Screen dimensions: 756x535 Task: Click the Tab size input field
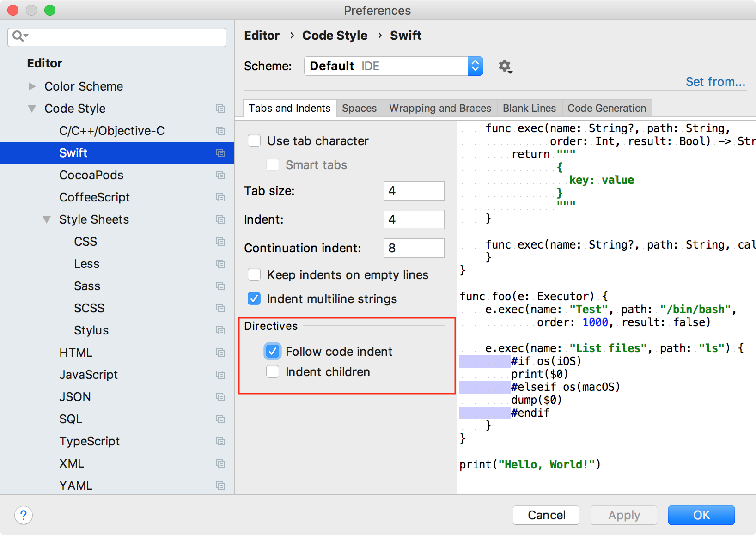[x=414, y=191]
